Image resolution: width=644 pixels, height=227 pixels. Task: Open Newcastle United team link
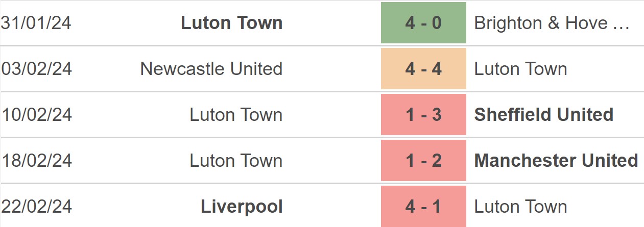click(x=211, y=69)
